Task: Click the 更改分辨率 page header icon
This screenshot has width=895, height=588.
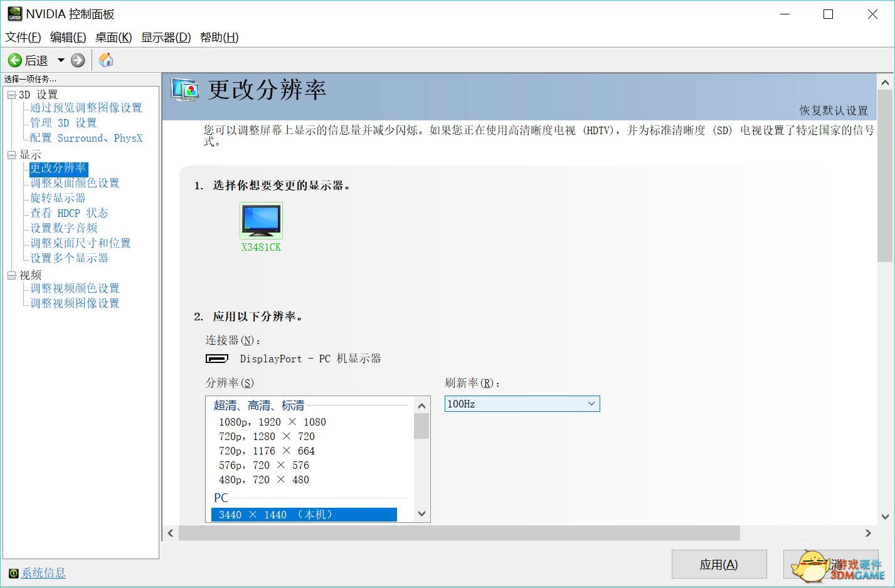Action: coord(184,91)
